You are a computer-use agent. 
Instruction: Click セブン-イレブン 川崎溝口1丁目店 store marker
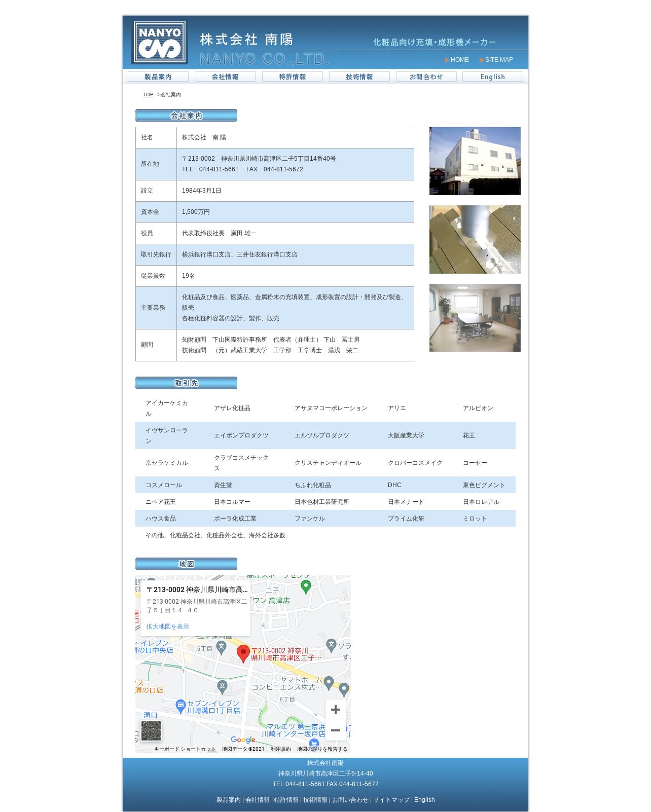pyautogui.click(x=180, y=706)
